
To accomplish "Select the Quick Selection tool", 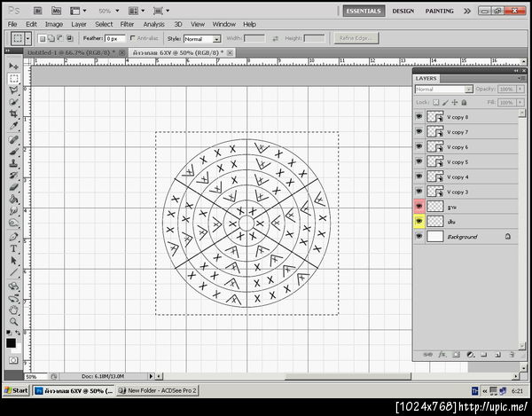I will [x=13, y=102].
